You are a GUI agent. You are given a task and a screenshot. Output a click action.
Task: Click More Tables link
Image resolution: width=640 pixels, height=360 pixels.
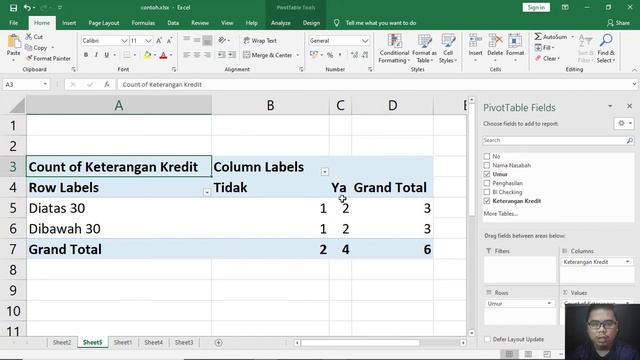click(500, 213)
